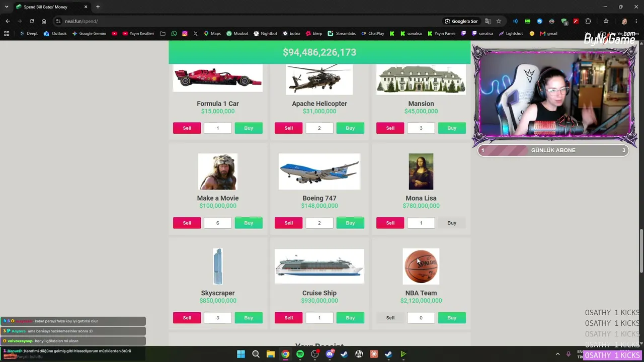
Task: Sell one Make a Movie item
Action: coord(187,223)
